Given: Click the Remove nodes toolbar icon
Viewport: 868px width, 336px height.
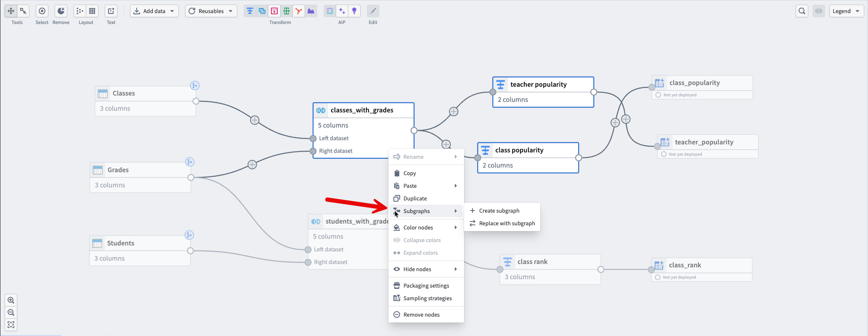Looking at the screenshot, I should 61,11.
